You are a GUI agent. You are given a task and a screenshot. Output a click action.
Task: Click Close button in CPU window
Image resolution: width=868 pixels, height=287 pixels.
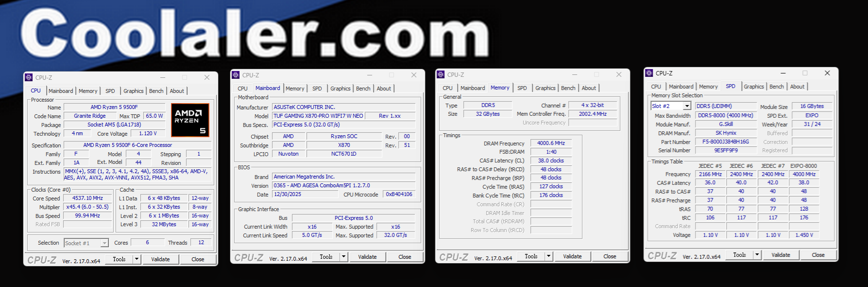198,259
